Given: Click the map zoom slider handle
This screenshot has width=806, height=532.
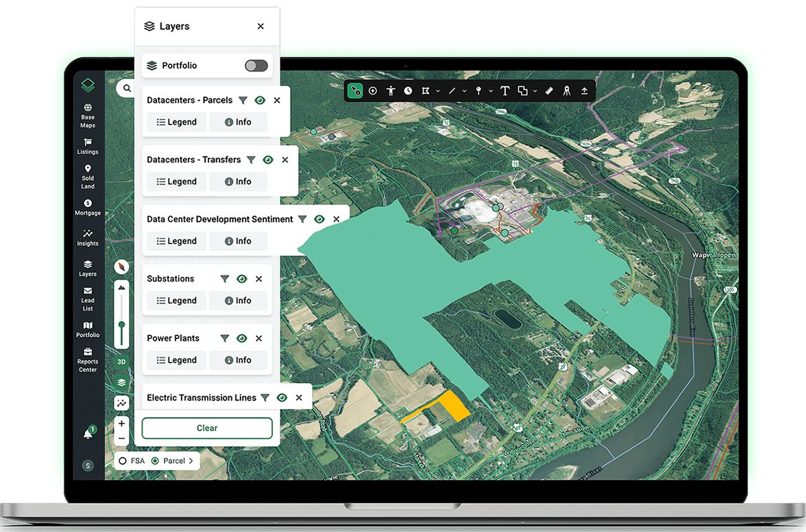Looking at the screenshot, I should tap(122, 324).
